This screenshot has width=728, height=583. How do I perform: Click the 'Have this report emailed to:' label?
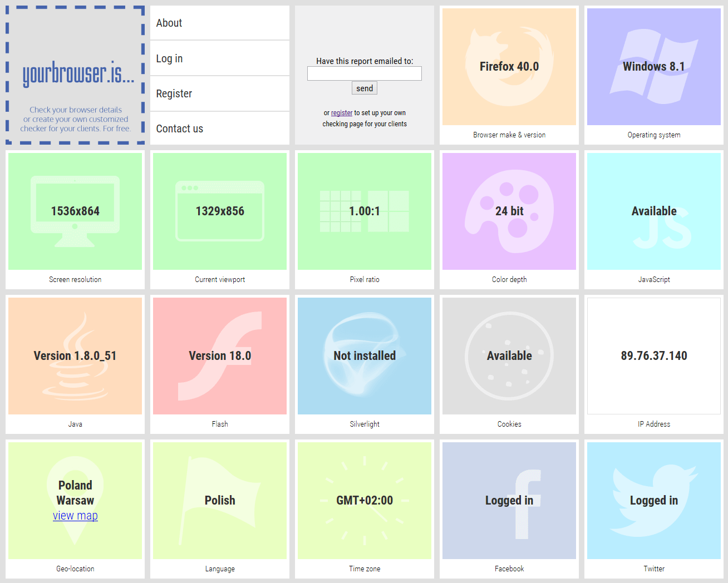coord(365,61)
